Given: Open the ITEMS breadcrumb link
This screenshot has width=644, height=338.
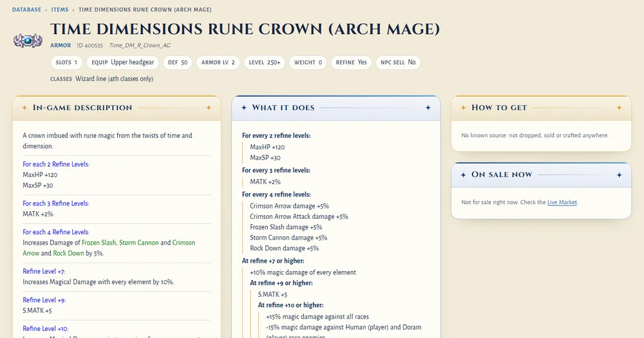Looking at the screenshot, I should 60,10.
